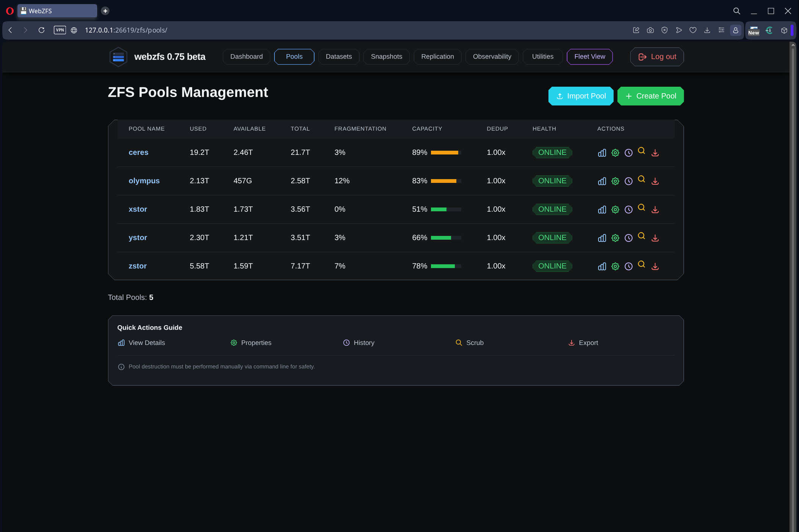Start scrub on olympus pool
The width and height of the screenshot is (799, 532).
[641, 179]
